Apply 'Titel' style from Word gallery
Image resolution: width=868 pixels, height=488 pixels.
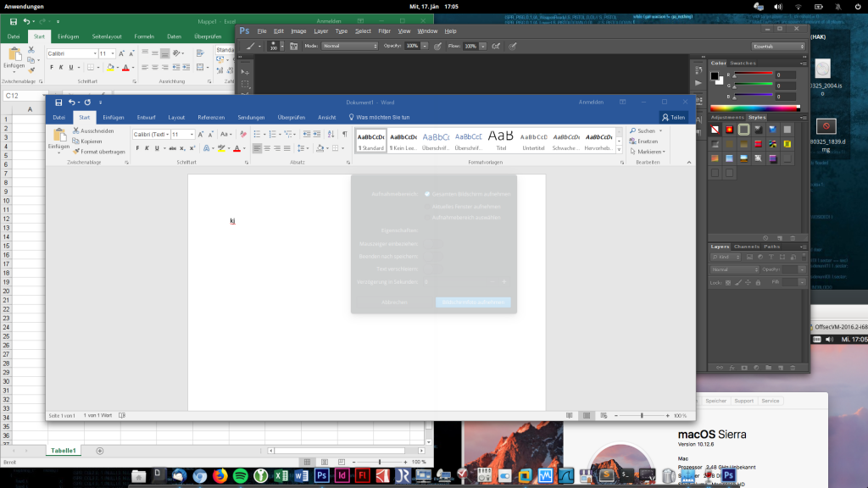pos(501,141)
